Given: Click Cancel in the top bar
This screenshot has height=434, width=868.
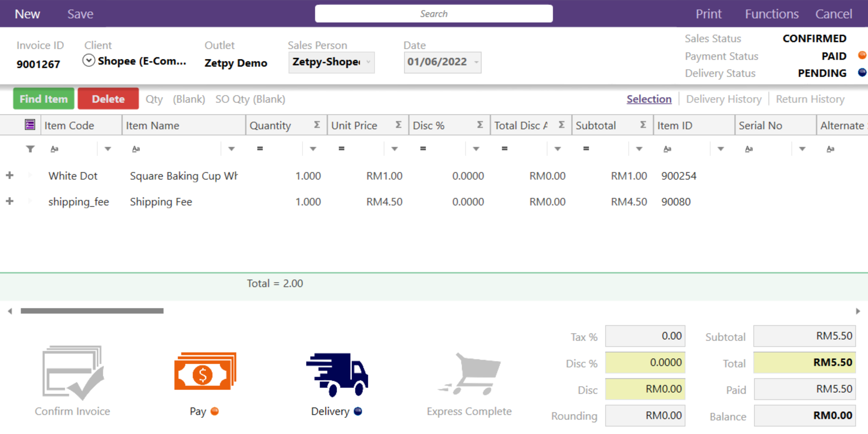Looking at the screenshot, I should (x=834, y=14).
